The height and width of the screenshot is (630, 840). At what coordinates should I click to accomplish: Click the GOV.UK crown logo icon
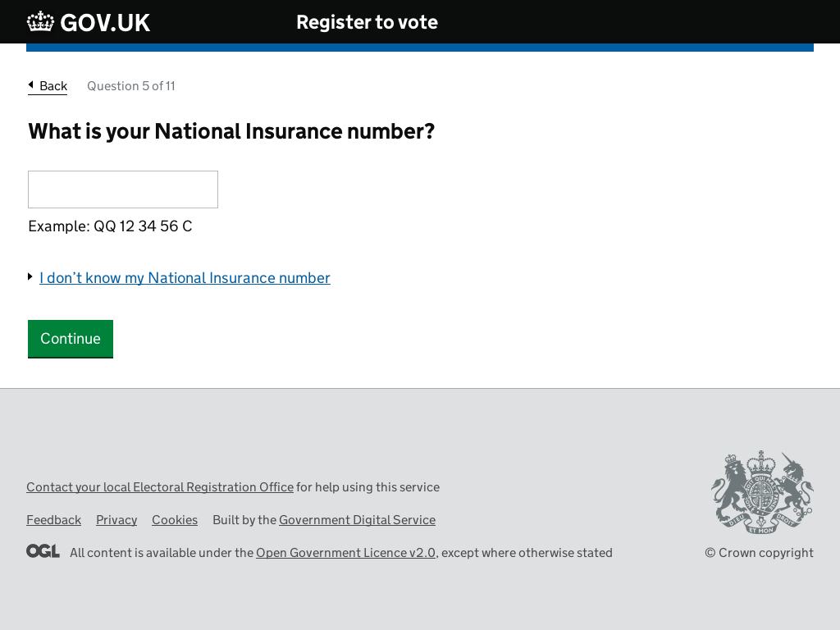click(41, 22)
